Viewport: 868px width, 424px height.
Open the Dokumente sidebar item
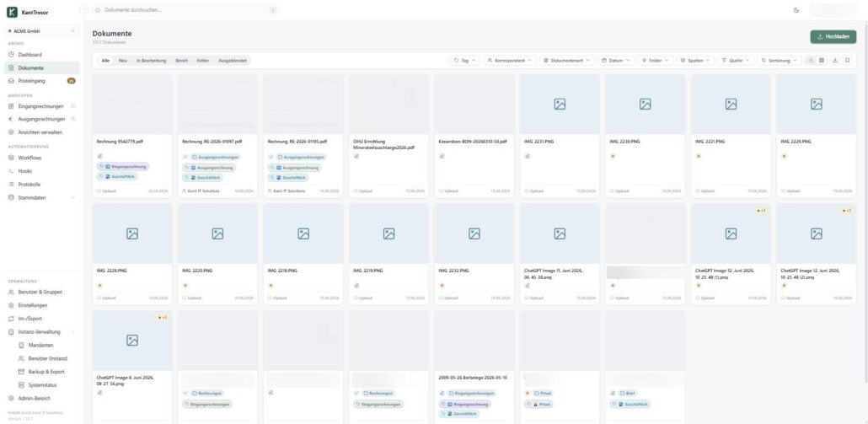point(41,68)
